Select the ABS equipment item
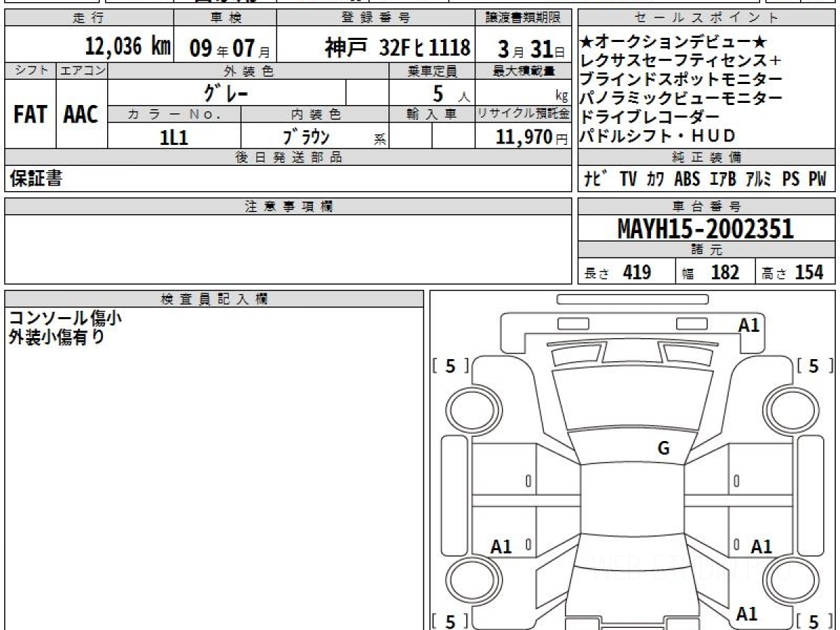The width and height of the screenshot is (840, 630). pyautogui.click(x=687, y=179)
